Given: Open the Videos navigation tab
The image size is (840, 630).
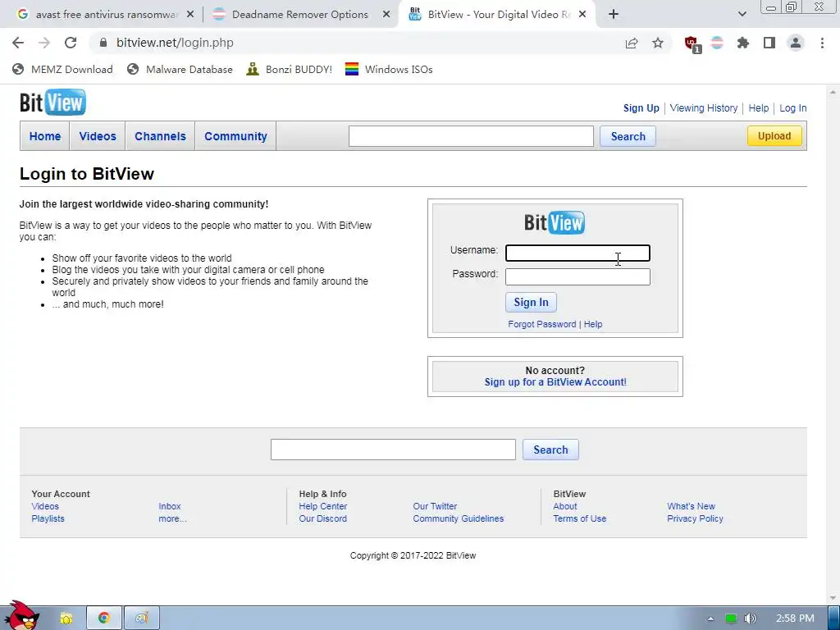Looking at the screenshot, I should pos(98,136).
